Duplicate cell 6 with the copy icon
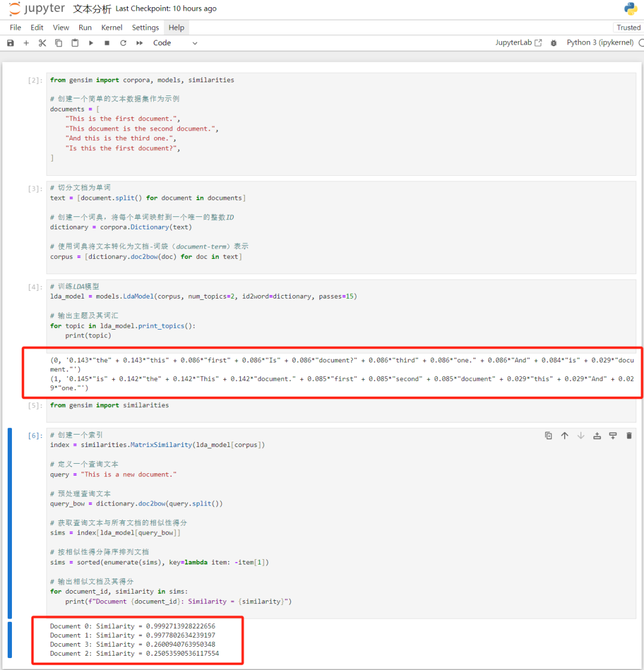The height and width of the screenshot is (670, 644). [x=548, y=436]
